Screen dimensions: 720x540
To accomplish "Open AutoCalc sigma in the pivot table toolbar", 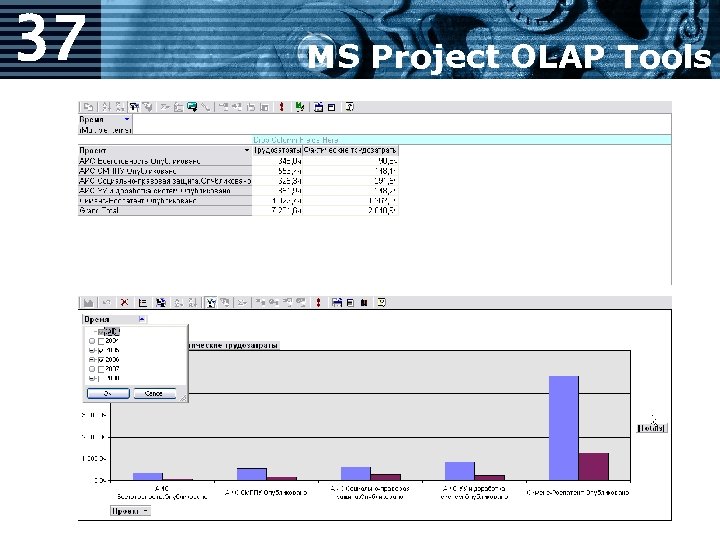I will click(x=165, y=107).
